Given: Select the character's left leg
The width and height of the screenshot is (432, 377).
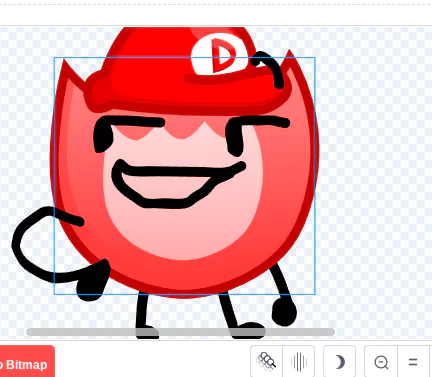Looking at the screenshot, I should tap(145, 315).
